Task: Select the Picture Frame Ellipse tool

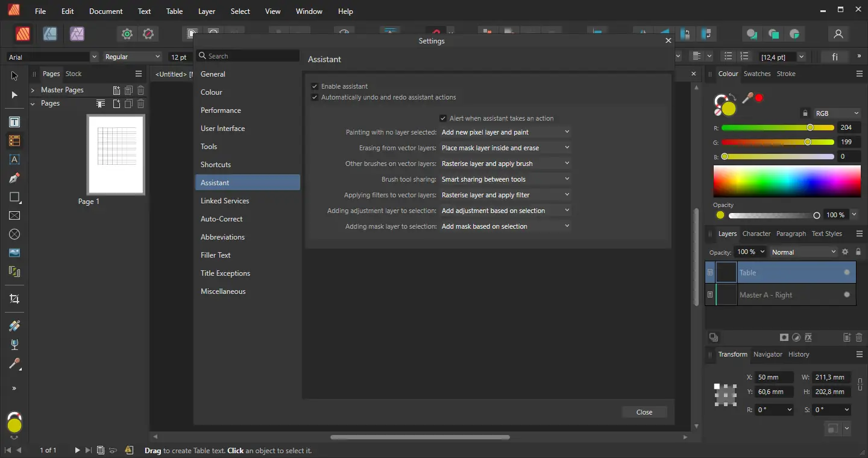Action: click(x=14, y=234)
